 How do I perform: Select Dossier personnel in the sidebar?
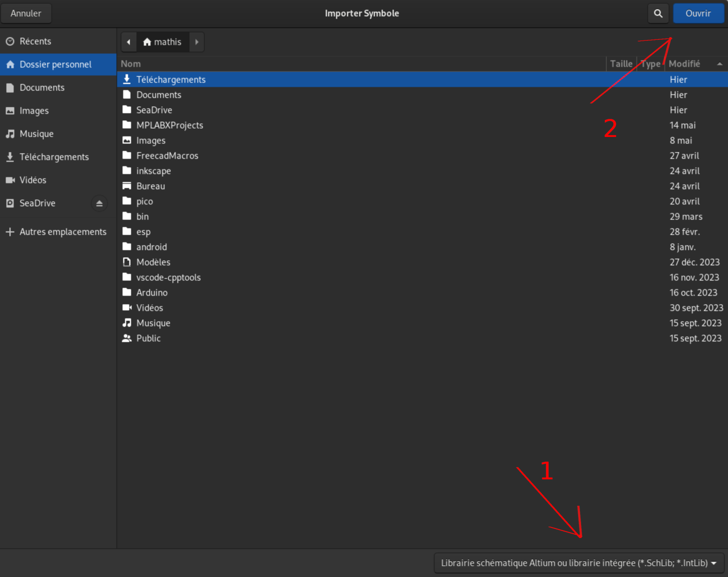click(58, 65)
